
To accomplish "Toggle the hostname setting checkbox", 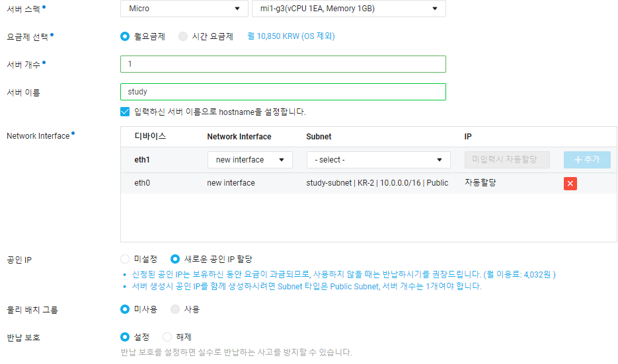I will tap(125, 112).
